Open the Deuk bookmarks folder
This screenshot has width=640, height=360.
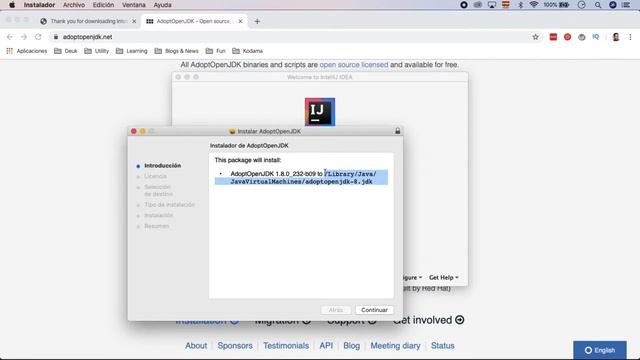(x=66, y=51)
